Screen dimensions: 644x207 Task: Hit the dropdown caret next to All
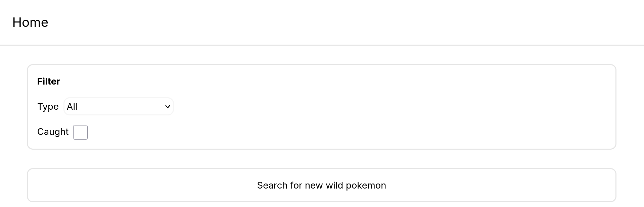(x=168, y=107)
